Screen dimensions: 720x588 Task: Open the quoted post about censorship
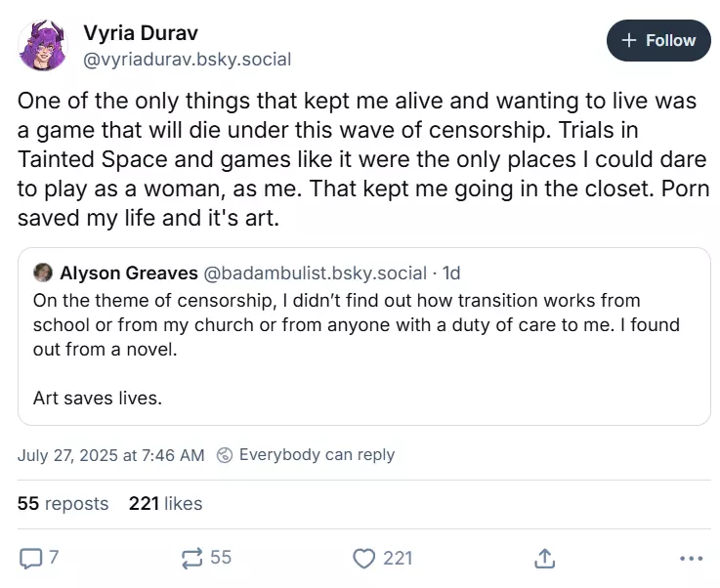(363, 336)
